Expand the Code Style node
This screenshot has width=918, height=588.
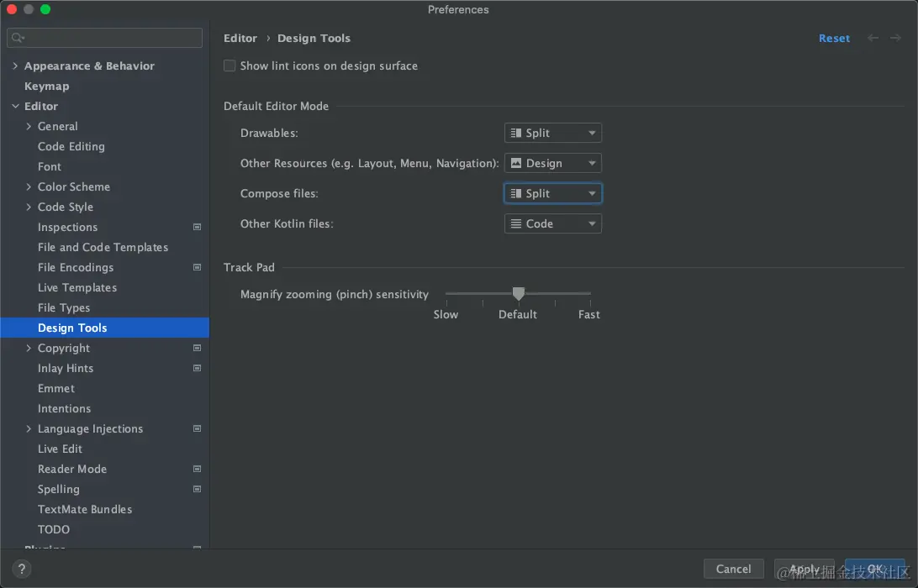29,207
